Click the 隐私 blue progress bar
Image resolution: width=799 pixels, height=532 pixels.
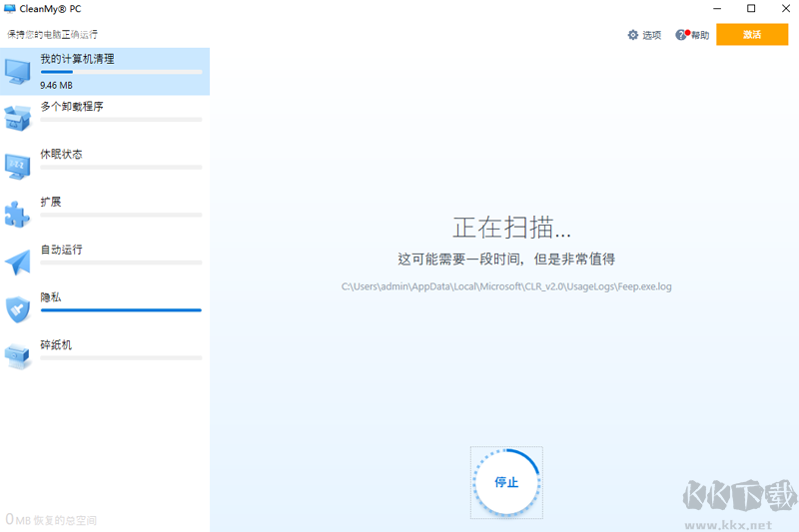click(121, 310)
